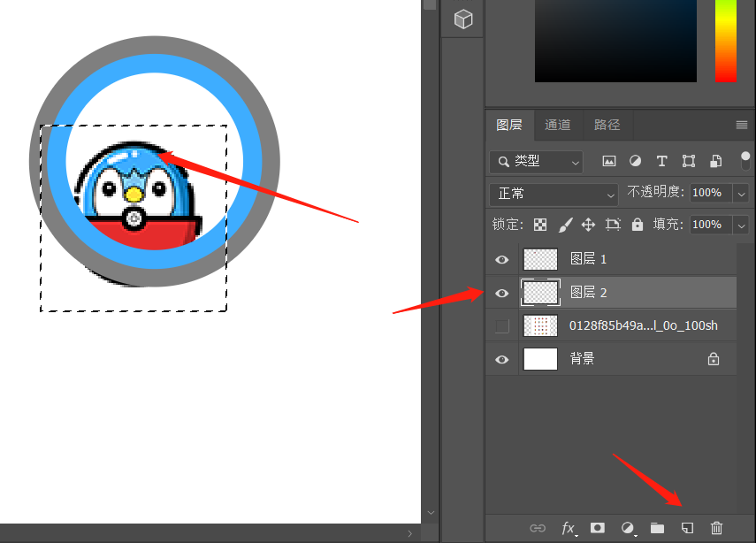Click the canvas horizontal scrollbar right arrow
Screen dimensions: 756x543
pyautogui.click(x=409, y=533)
